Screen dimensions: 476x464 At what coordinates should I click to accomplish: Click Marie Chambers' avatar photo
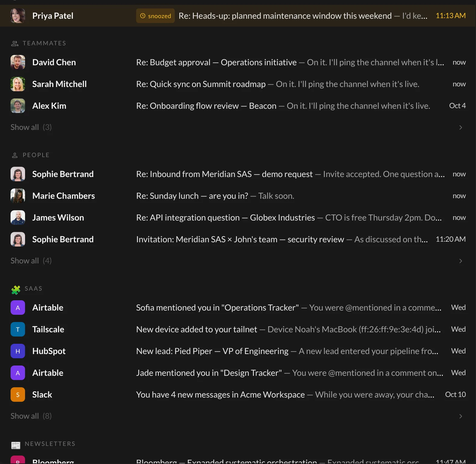pyautogui.click(x=18, y=196)
